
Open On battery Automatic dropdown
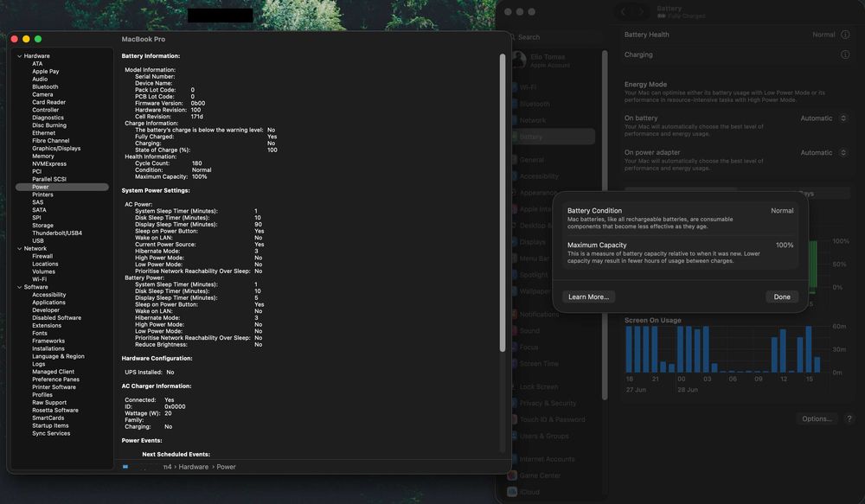point(823,118)
